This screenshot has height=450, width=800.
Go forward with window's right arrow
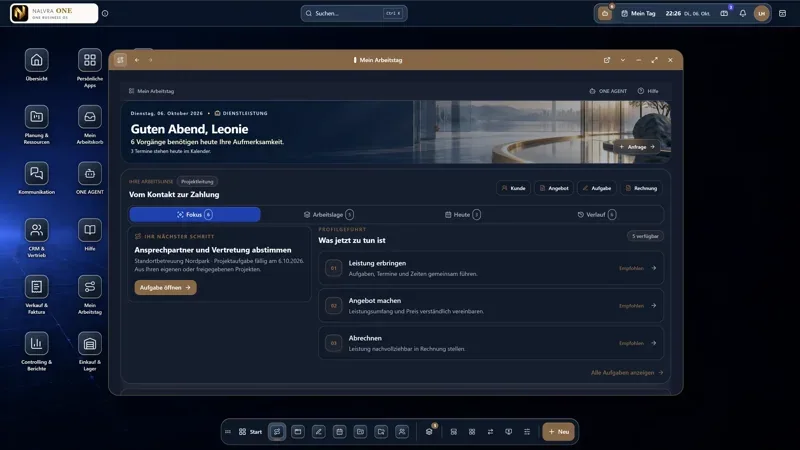point(151,60)
